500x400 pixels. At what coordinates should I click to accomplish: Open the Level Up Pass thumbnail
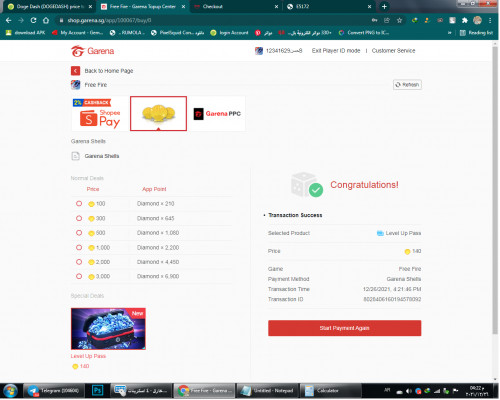click(x=108, y=329)
